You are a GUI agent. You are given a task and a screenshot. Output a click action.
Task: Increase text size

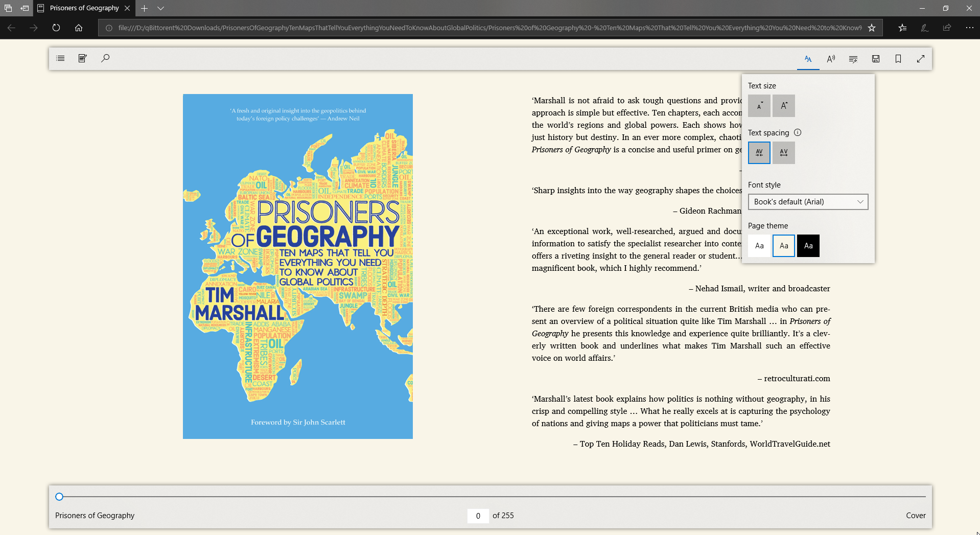[x=784, y=106]
